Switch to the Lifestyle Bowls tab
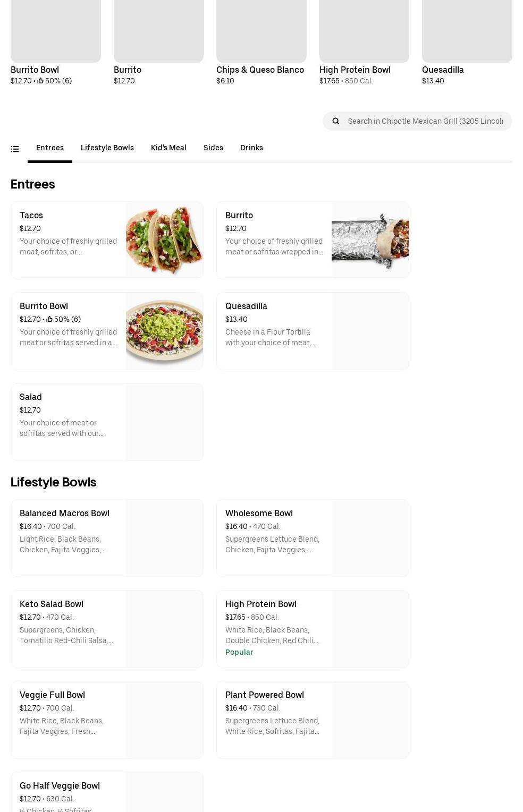 (x=107, y=148)
